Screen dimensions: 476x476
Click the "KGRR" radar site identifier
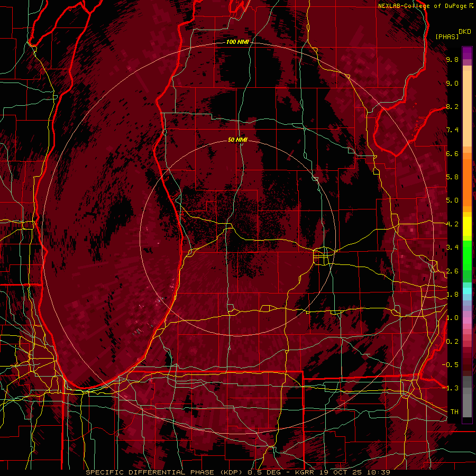(306, 472)
